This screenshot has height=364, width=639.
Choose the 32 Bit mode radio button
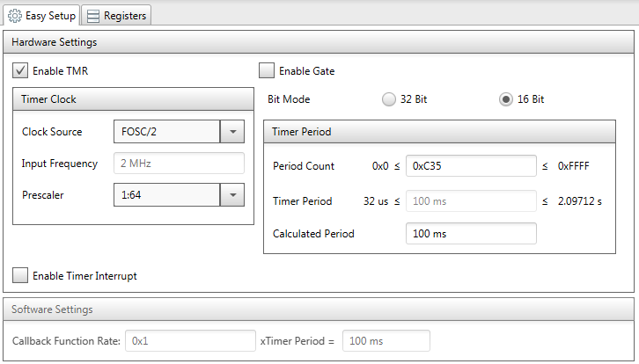pyautogui.click(x=389, y=99)
